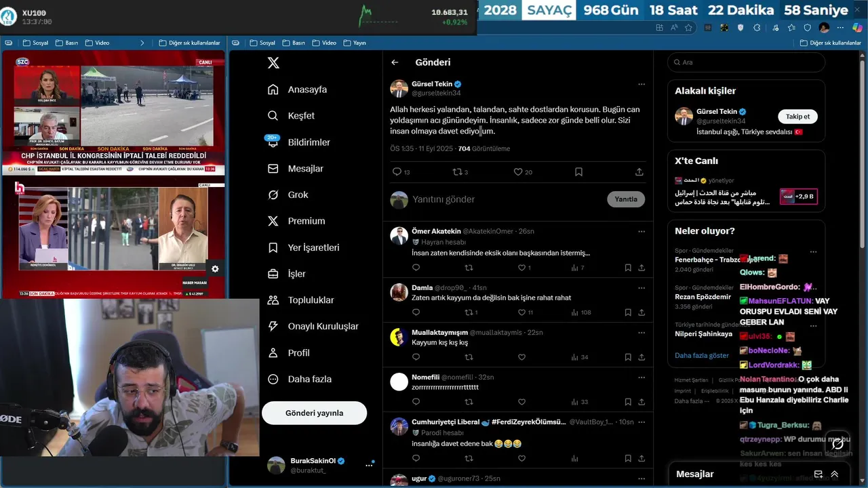Like Ömer Akatekin's reply
The width and height of the screenshot is (868, 488).
(x=521, y=268)
